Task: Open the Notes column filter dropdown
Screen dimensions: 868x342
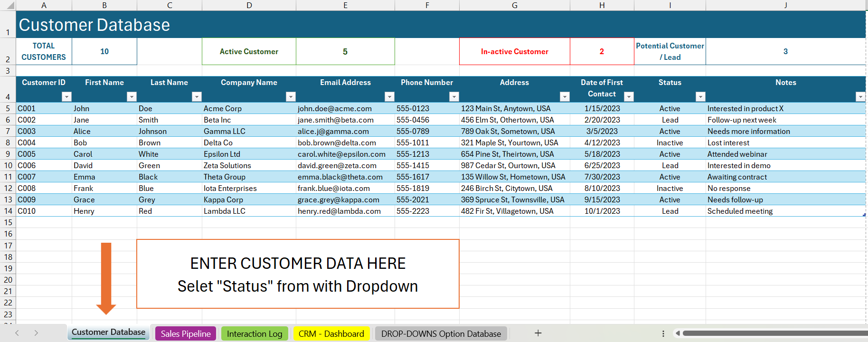Action: [860, 96]
